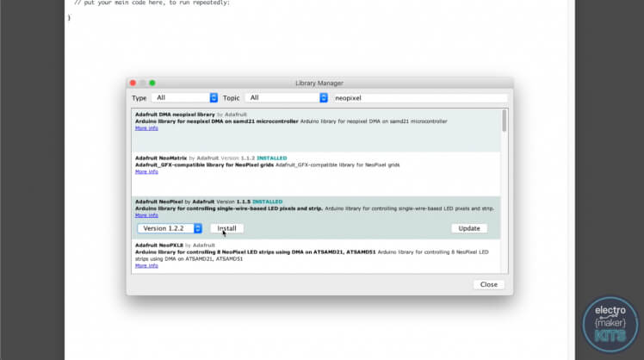Open the Topic dropdown set to All
This screenshot has height=360, width=644.
coord(286,98)
